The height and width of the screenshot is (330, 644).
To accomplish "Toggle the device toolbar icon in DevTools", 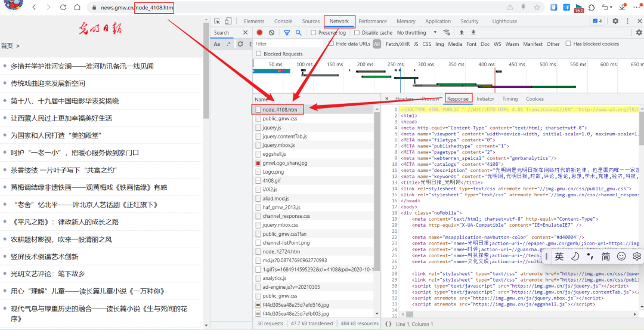I will [x=228, y=21].
